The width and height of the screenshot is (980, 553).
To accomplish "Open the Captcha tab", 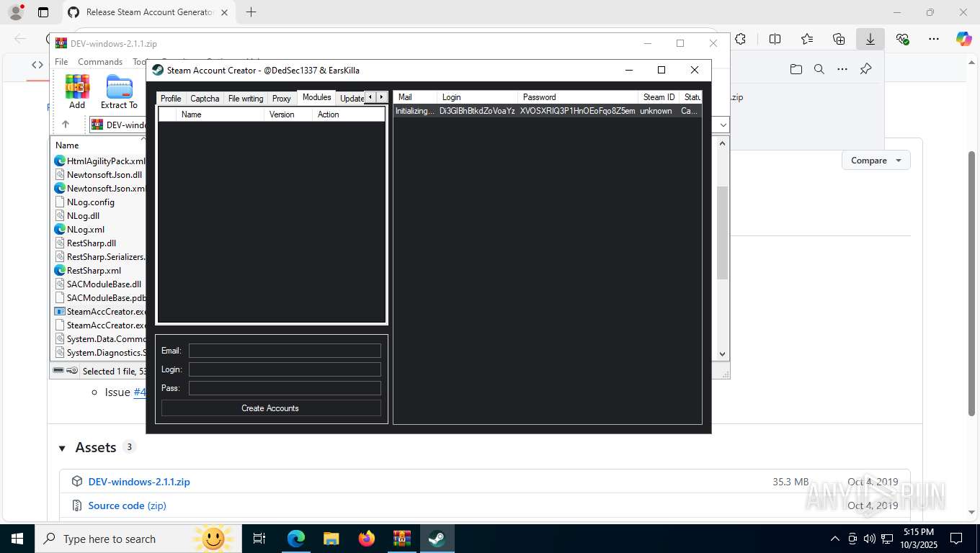I will (x=205, y=99).
